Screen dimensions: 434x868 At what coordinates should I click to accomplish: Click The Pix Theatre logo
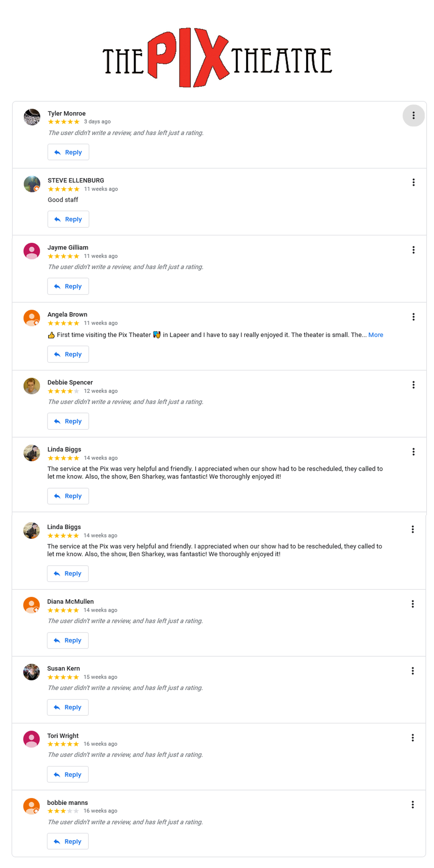click(217, 58)
